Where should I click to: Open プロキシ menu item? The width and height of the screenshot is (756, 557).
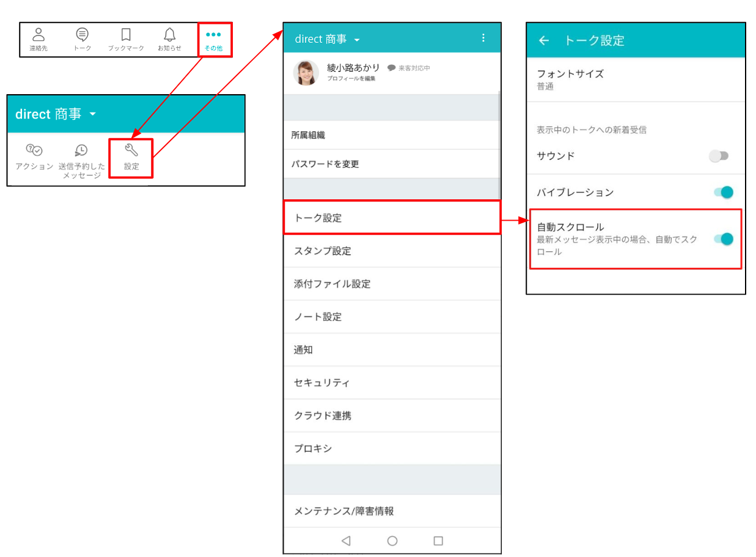(392, 449)
